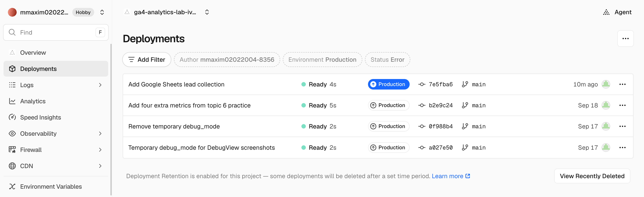Image resolution: width=644 pixels, height=197 pixels.
Task: Click View Recently Deleted button
Action: [x=592, y=176]
